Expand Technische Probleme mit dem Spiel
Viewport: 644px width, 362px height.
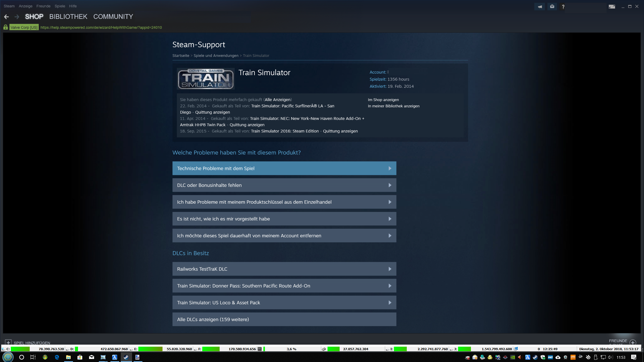pyautogui.click(x=284, y=168)
